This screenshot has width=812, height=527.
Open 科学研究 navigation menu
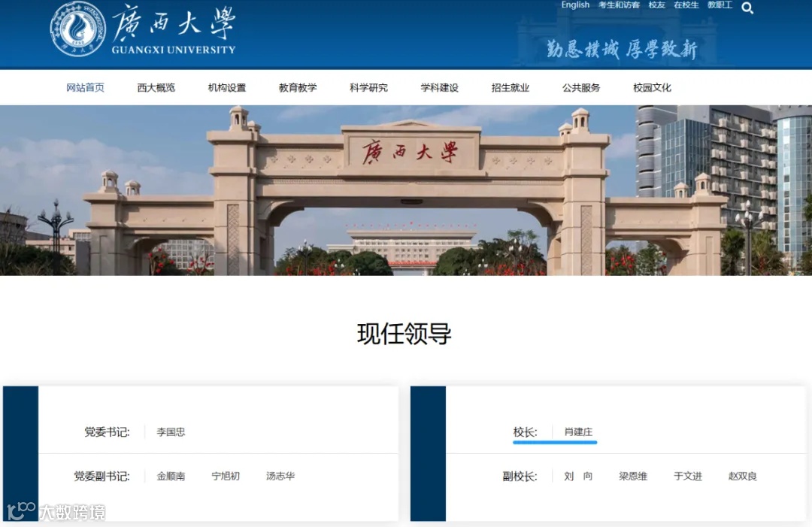368,87
